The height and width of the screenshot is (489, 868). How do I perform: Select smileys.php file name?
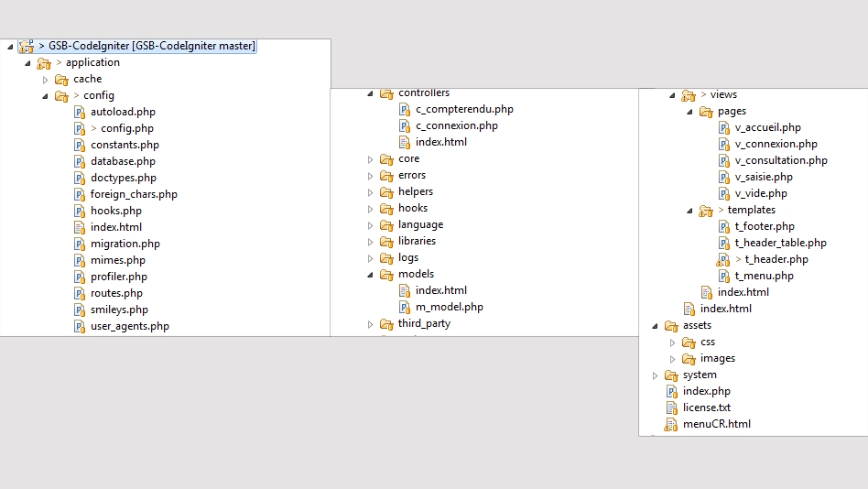pos(119,310)
